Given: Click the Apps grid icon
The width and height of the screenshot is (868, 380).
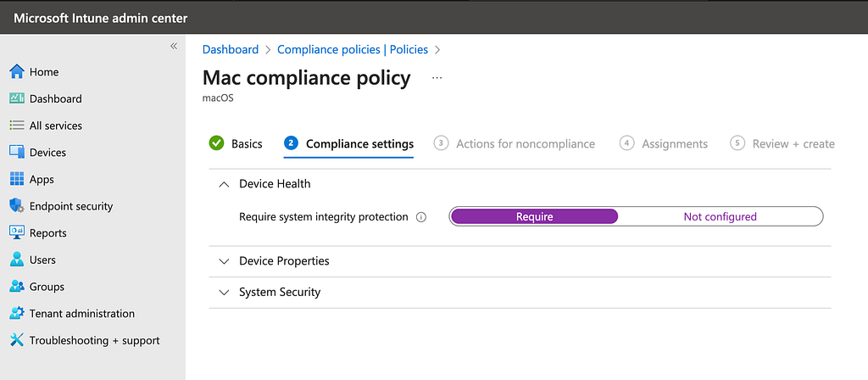Looking at the screenshot, I should (x=17, y=179).
